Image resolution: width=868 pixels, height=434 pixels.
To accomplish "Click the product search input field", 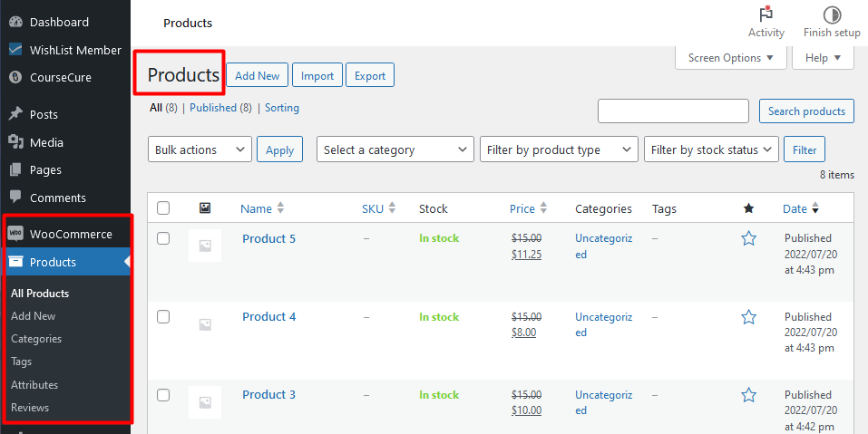I will 675,111.
